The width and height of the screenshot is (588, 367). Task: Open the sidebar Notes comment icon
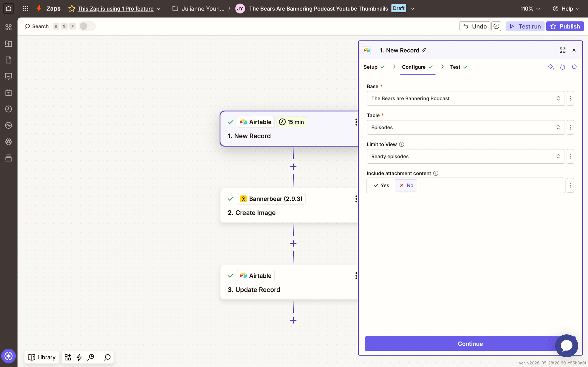tap(9, 76)
